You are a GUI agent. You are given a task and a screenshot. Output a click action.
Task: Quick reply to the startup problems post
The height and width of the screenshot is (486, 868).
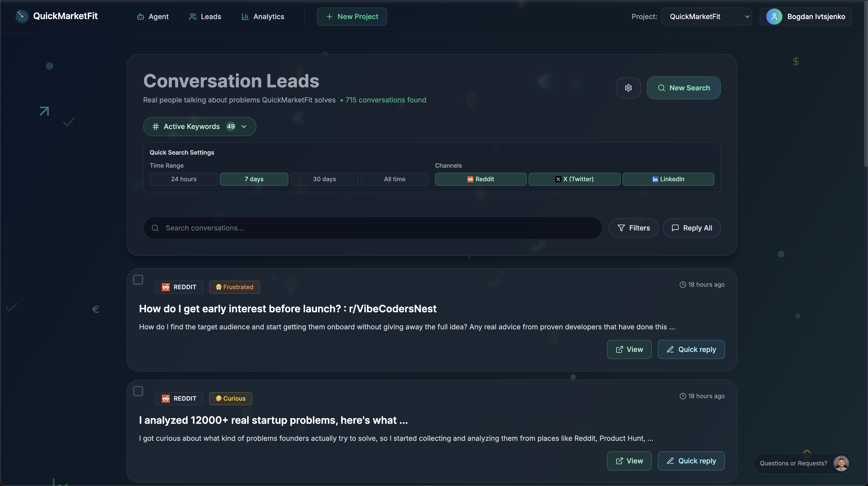click(x=691, y=461)
